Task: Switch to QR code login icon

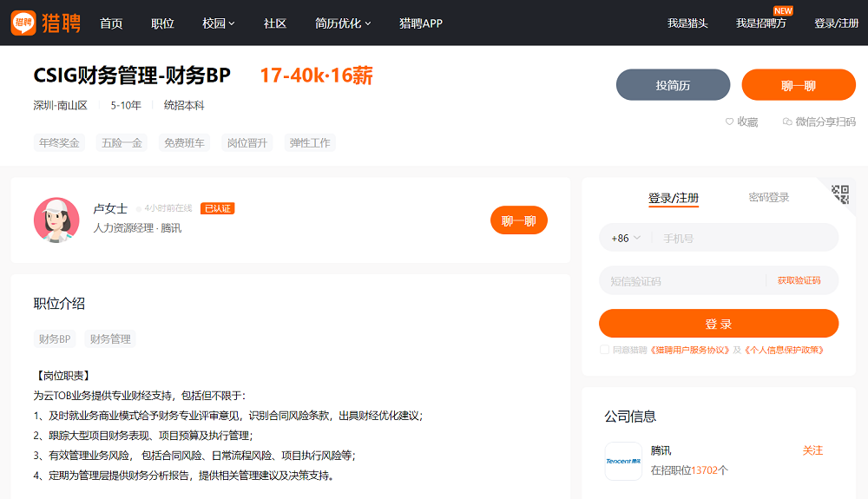Action: tap(839, 194)
